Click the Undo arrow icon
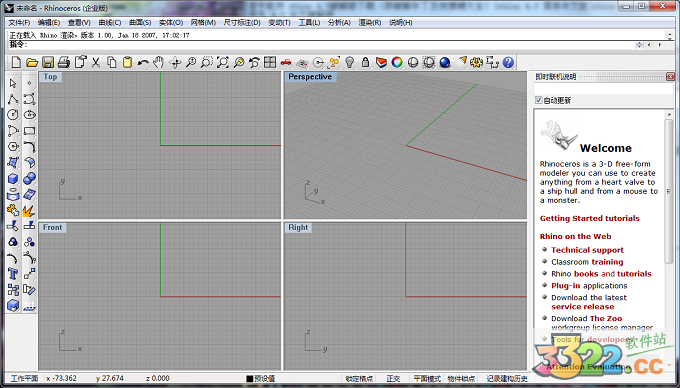The width and height of the screenshot is (680, 388). (x=143, y=63)
